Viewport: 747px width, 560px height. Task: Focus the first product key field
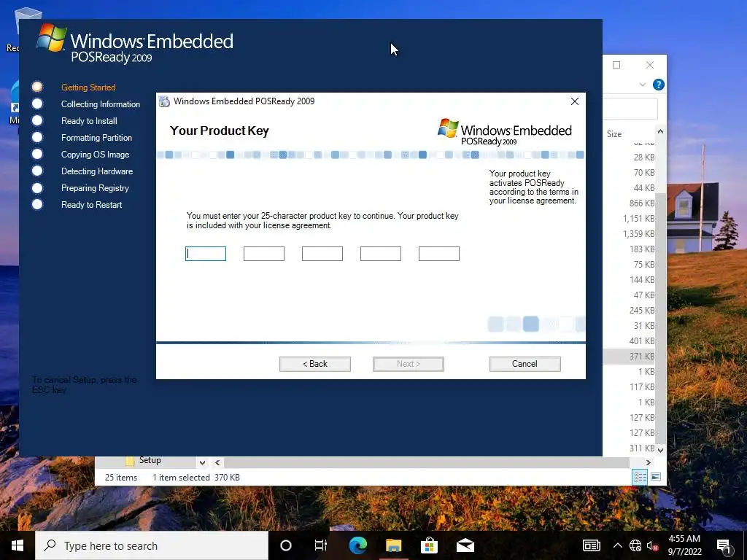tap(206, 254)
